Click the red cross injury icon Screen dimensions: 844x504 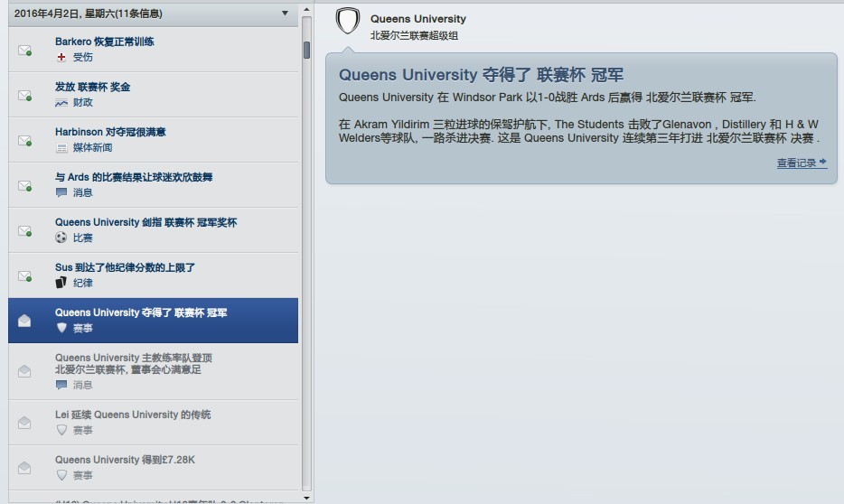pos(61,57)
